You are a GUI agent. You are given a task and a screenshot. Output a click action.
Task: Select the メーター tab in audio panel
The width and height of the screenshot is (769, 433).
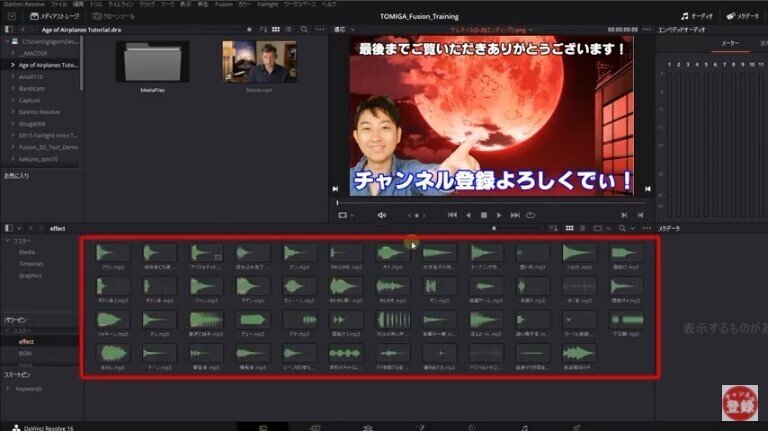point(730,44)
